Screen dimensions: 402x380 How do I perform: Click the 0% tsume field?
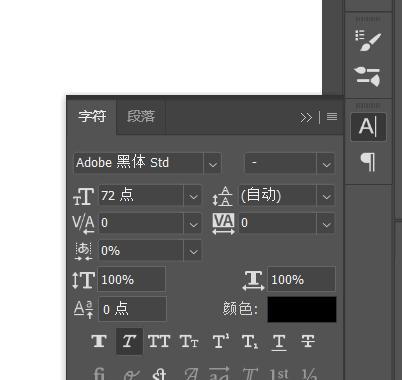tap(141, 250)
